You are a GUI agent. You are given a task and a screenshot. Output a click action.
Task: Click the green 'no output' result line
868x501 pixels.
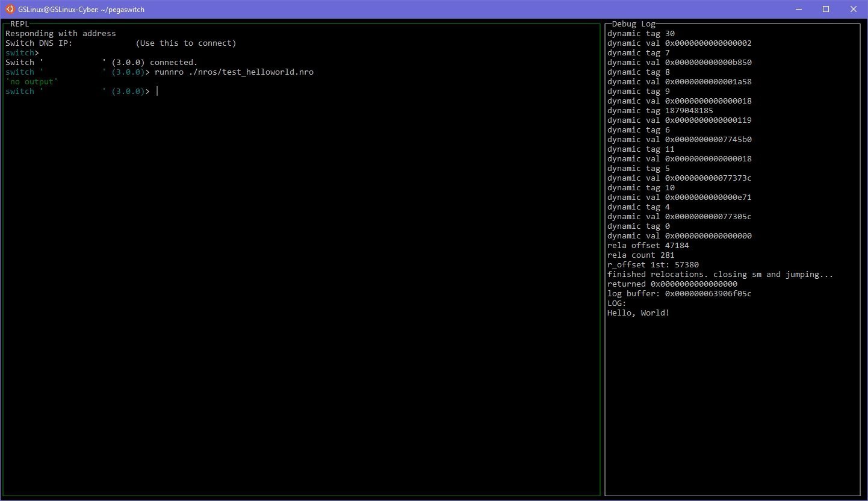point(32,82)
